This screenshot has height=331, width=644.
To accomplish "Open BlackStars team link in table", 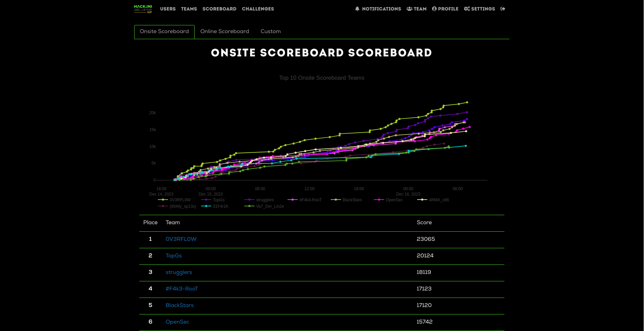I will pyautogui.click(x=180, y=305).
